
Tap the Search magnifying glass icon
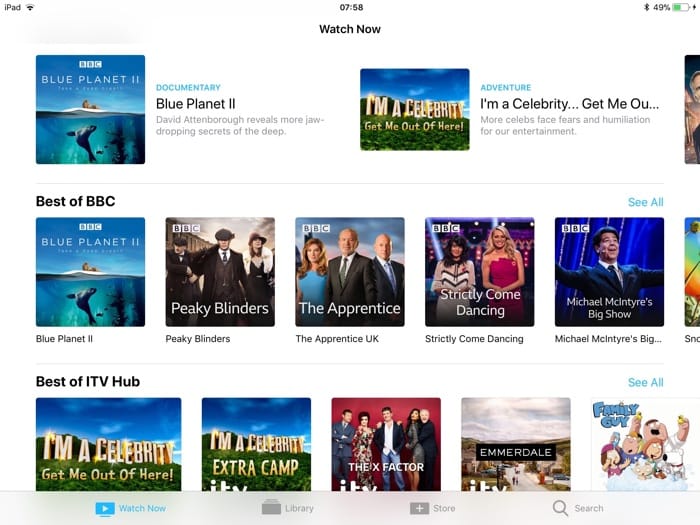click(x=560, y=508)
